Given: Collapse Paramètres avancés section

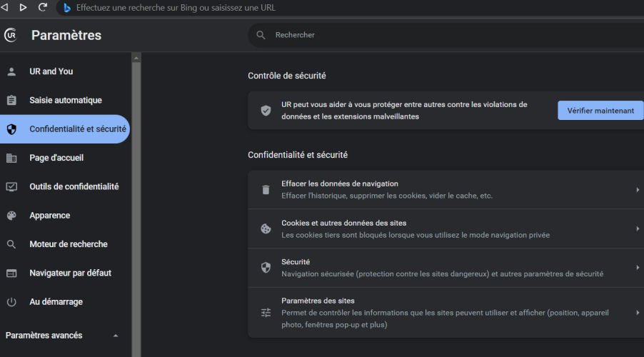Looking at the screenshot, I should coord(116,336).
